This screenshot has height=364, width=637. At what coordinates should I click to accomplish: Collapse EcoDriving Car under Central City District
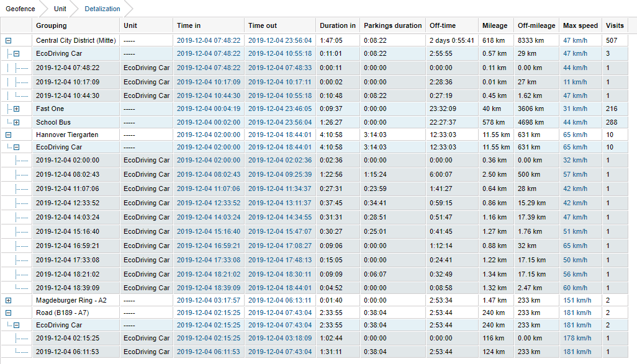tap(17, 54)
